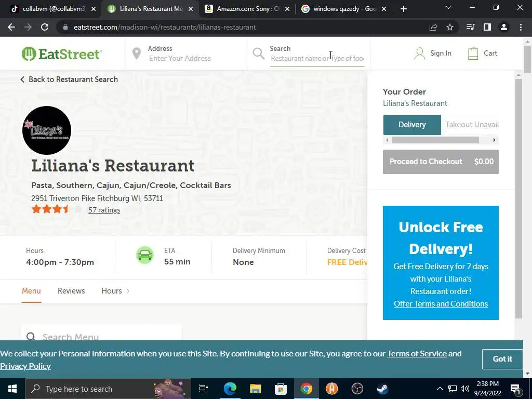
Task: Click the restaurant name search field
Action: click(x=317, y=59)
